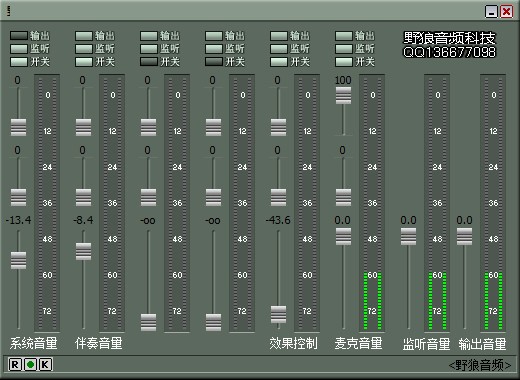This screenshot has height=380, width=520.
Task: Click the -43.6 volume readout
Action: point(278,220)
